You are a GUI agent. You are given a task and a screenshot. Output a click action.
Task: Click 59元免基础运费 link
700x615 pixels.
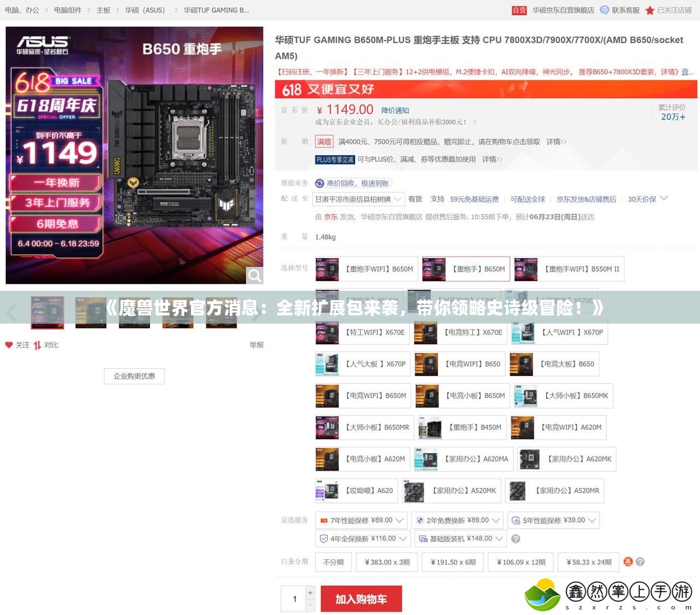pyautogui.click(x=474, y=200)
